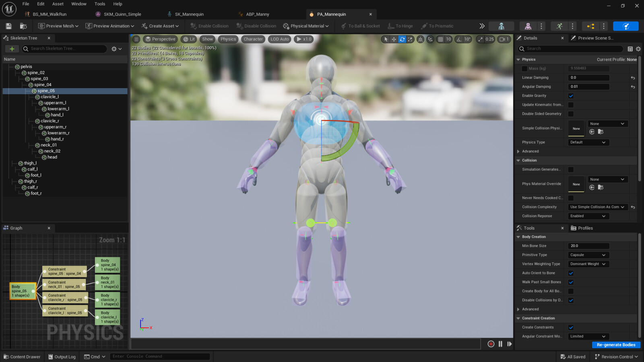644x362 pixels.
Task: Open the File menu
Action: (26, 4)
